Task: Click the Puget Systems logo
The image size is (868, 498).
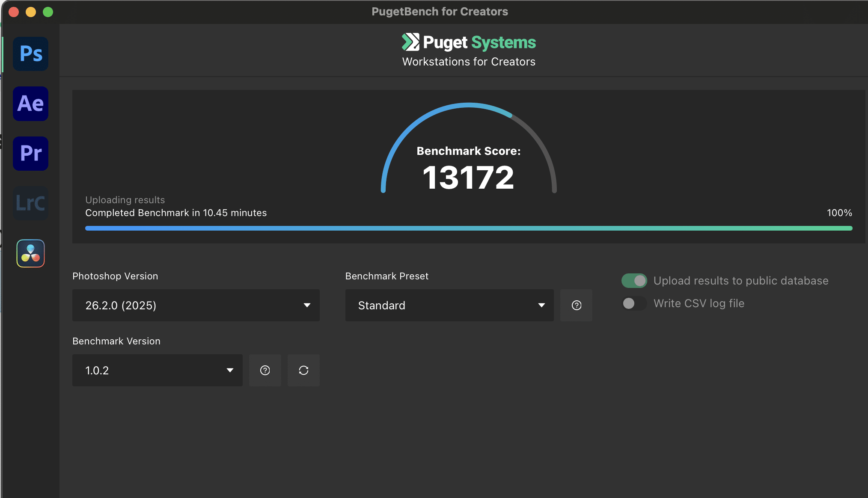Action: pos(469,42)
